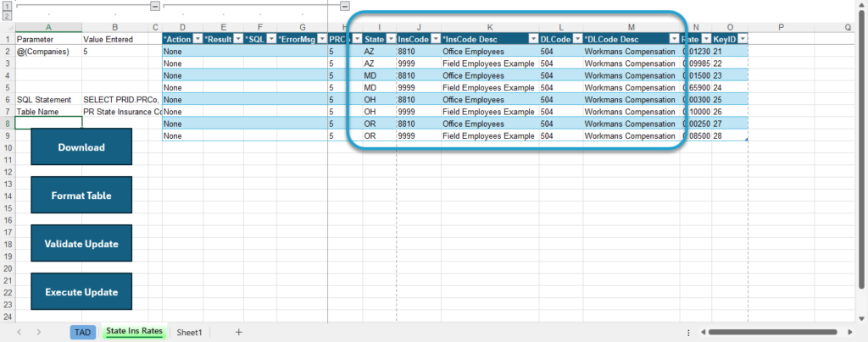868x342 pixels.
Task: Click the vertical scroll down arrow
Action: (860, 319)
